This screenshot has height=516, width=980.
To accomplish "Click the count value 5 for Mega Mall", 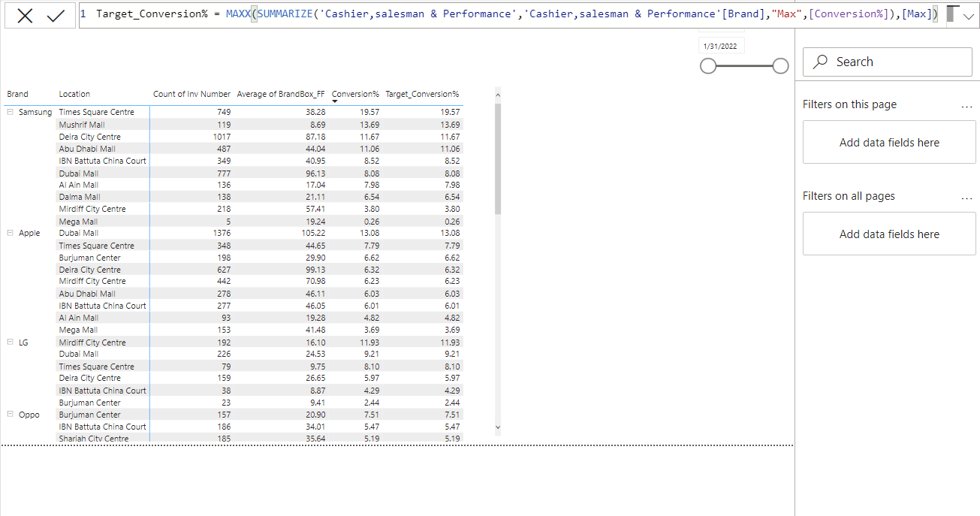I will pyautogui.click(x=228, y=222).
